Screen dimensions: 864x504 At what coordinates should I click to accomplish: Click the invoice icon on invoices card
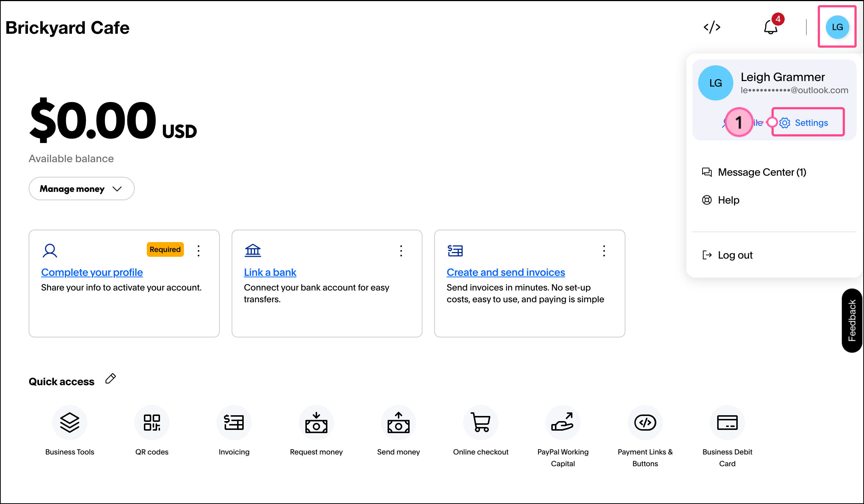click(x=455, y=251)
